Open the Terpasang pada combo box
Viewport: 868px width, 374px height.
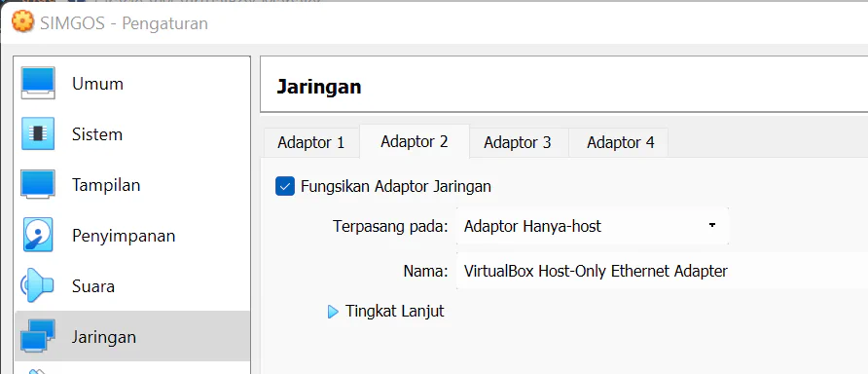(593, 226)
